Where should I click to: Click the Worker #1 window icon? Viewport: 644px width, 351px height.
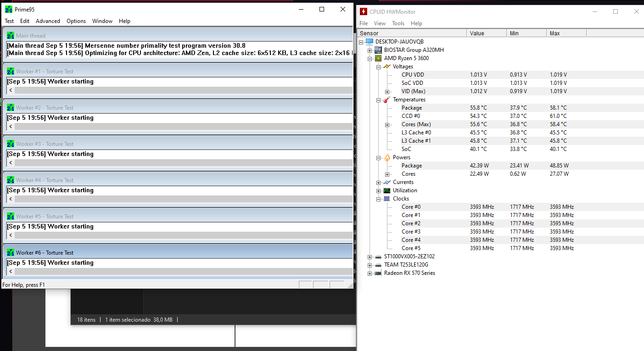(x=11, y=71)
